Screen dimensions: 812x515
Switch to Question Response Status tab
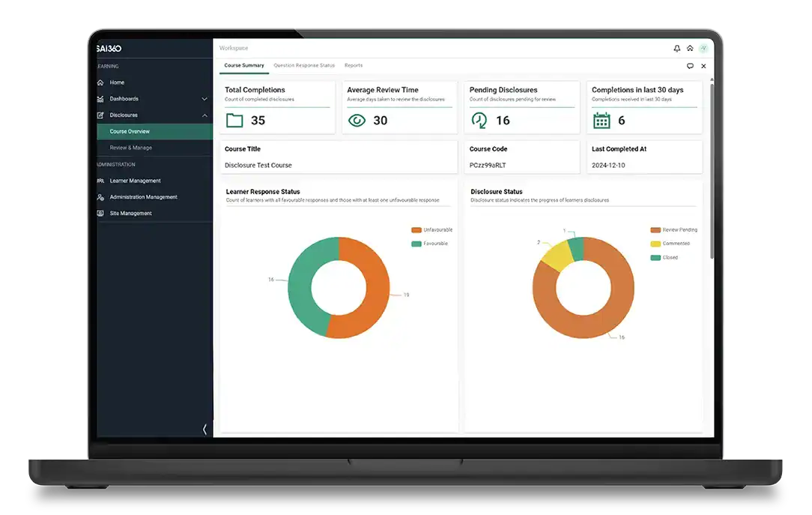pyautogui.click(x=304, y=66)
